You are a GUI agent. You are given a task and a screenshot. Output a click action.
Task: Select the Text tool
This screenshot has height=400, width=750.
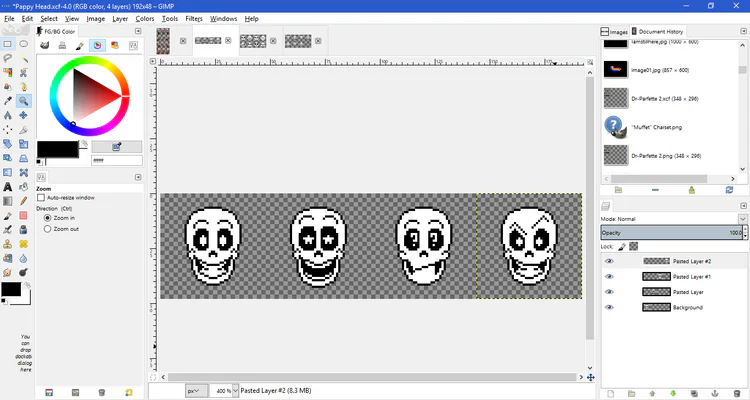(8, 187)
